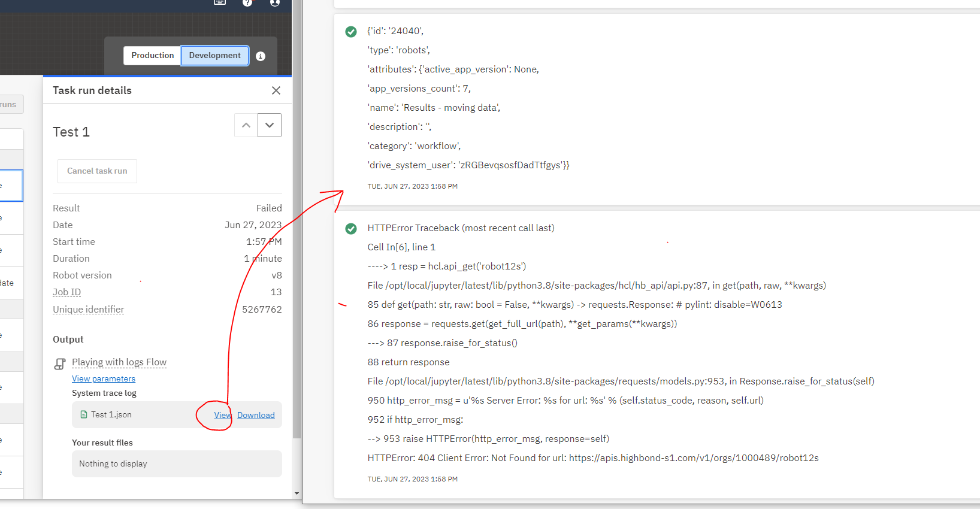The image size is (980, 509).
Task: Open the View parameters link
Action: [104, 379]
